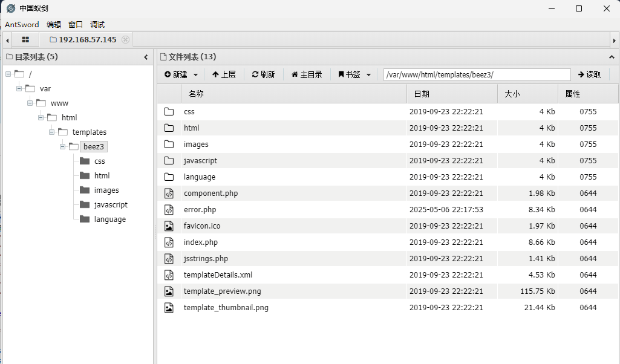Open the 新建 dropdown arrow
This screenshot has height=364, width=620.
195,75
